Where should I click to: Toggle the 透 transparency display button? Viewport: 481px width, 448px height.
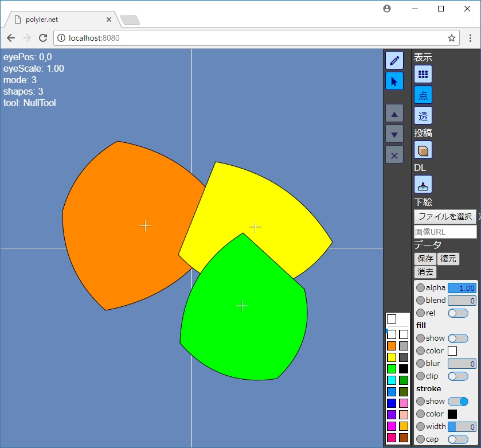tap(423, 116)
